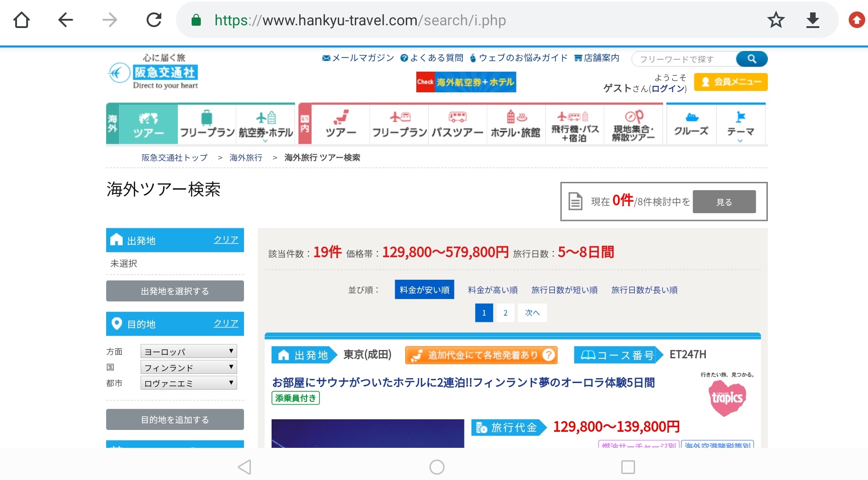Image resolution: width=868 pixels, height=480 pixels.
Task: Reload the page with refresh icon
Action: tap(154, 20)
